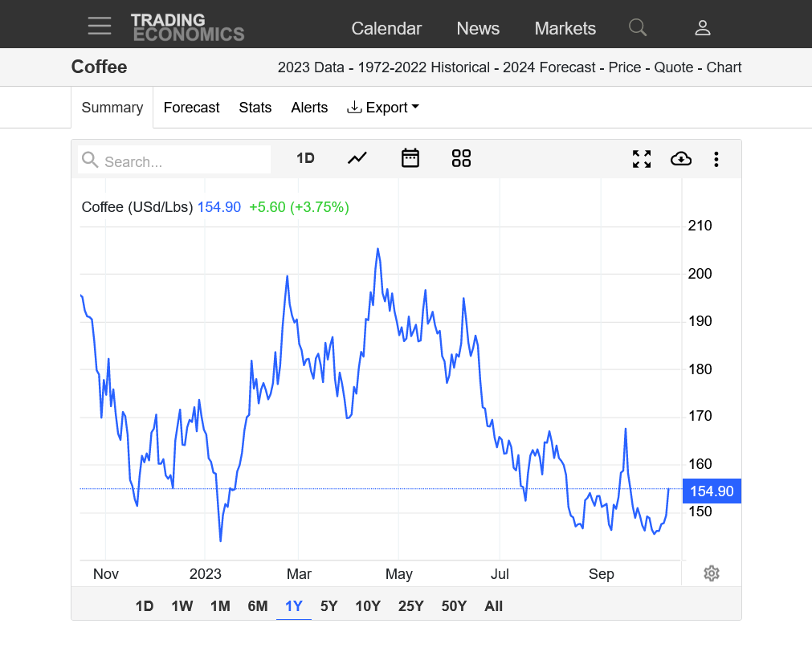The width and height of the screenshot is (812, 648).
Task: Click the four-square indicators grid icon
Action: click(461, 158)
